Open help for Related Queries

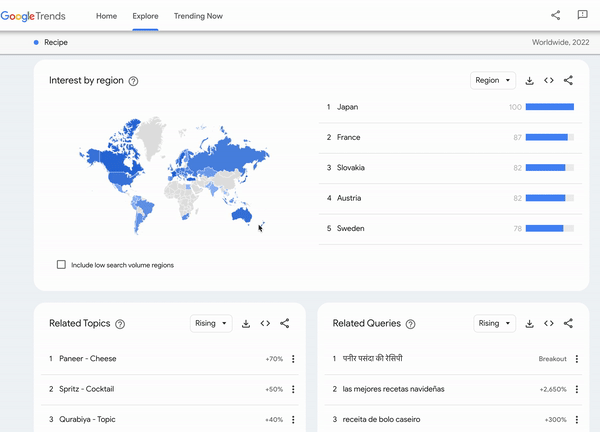point(411,324)
